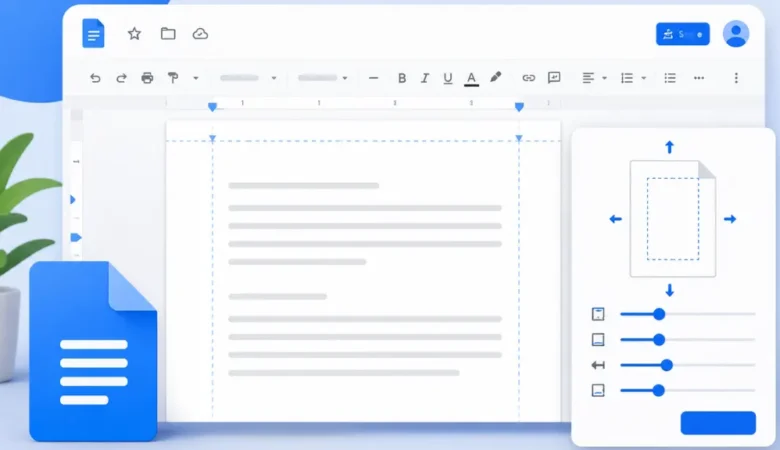
Task: Click the blue Share button
Action: point(682,34)
